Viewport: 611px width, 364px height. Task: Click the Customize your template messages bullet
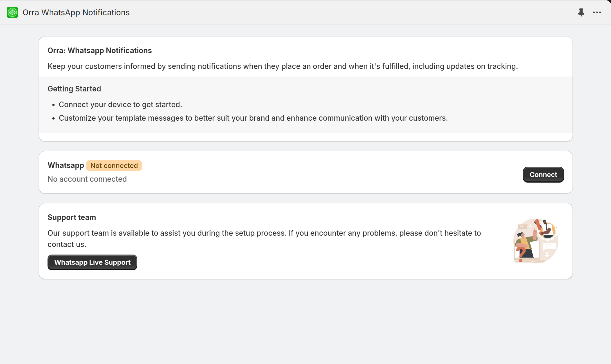click(x=253, y=118)
